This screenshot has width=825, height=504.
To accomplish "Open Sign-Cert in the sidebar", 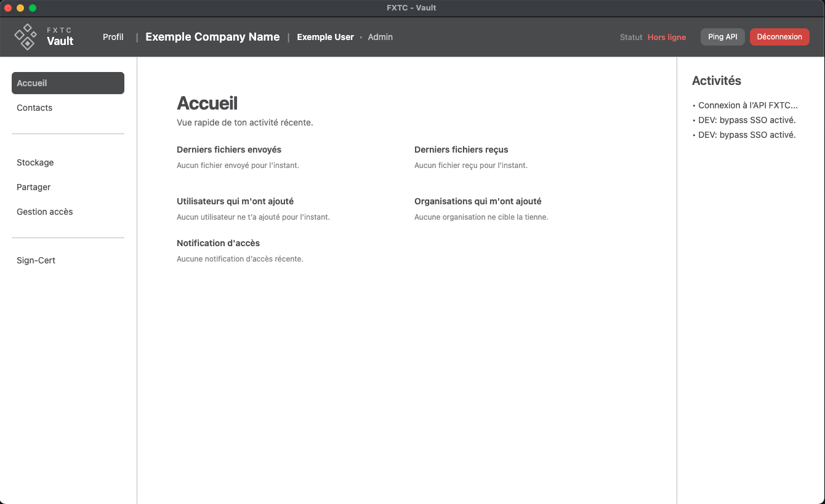I will [36, 260].
